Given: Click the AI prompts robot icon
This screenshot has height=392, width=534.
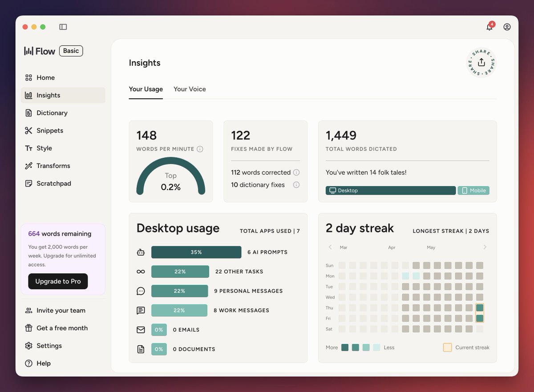Looking at the screenshot, I should pos(141,252).
